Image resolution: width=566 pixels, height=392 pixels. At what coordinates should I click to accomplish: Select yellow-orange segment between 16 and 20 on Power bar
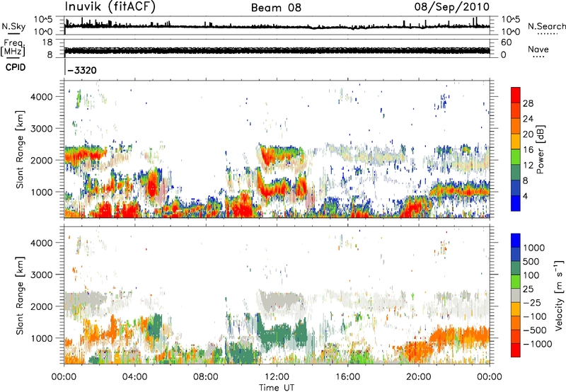pyautogui.click(x=516, y=142)
